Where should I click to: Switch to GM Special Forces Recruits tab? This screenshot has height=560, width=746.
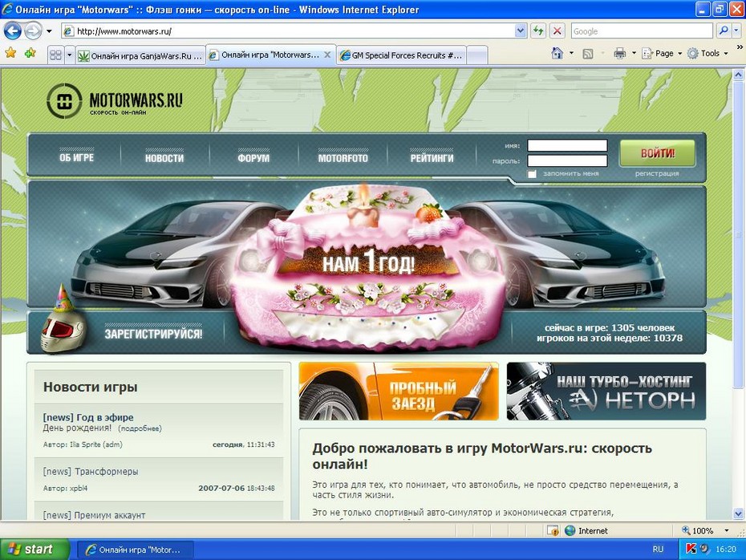click(402, 55)
